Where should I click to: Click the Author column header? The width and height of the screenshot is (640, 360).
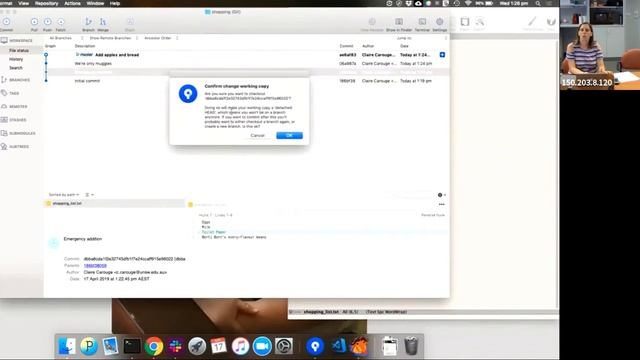tap(368, 46)
